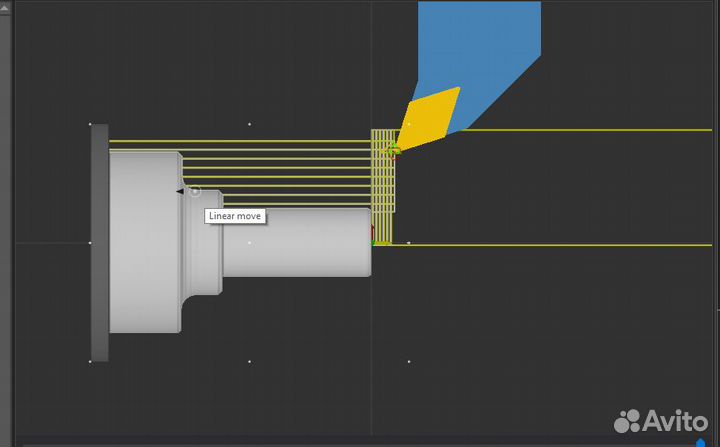
Task: Click the circular toolpath point marker
Action: [x=195, y=191]
